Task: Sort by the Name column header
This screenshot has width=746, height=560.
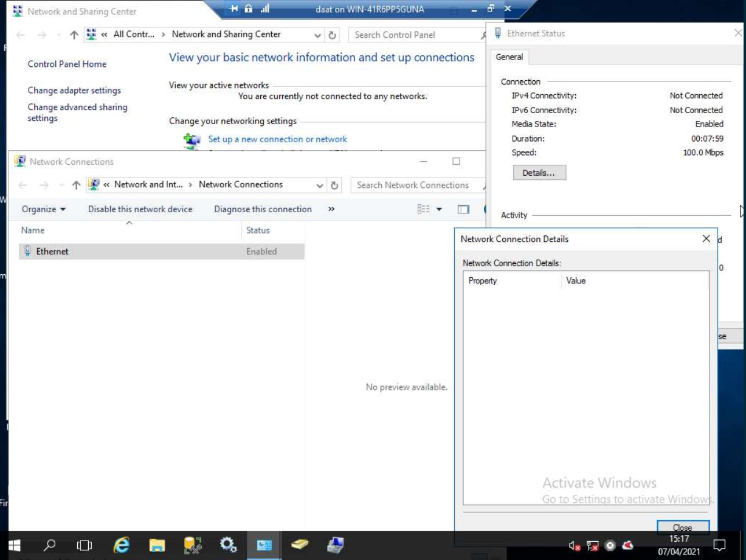Action: 32,230
